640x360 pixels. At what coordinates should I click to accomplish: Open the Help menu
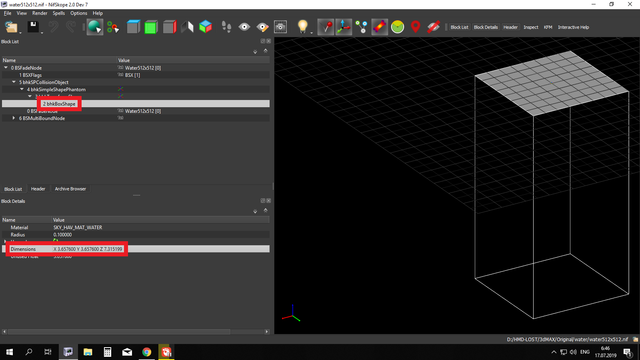(x=98, y=13)
